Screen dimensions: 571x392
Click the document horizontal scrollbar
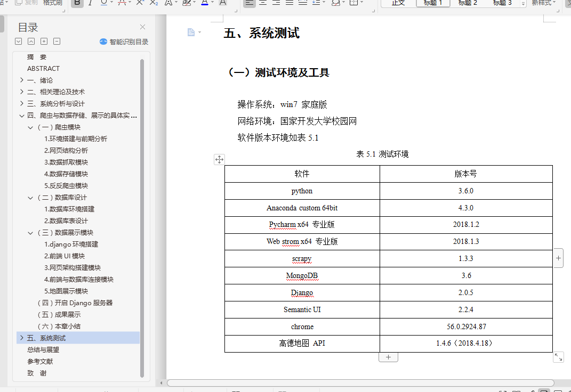click(360, 383)
